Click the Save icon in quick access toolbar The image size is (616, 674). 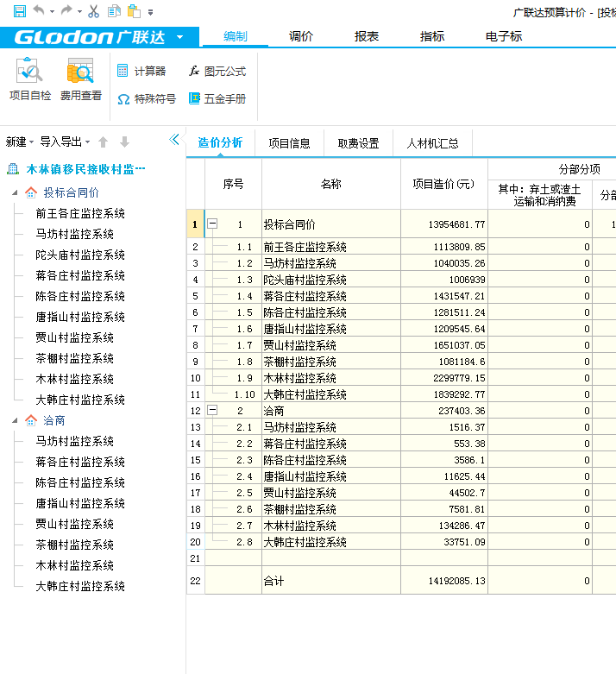pos(19,11)
